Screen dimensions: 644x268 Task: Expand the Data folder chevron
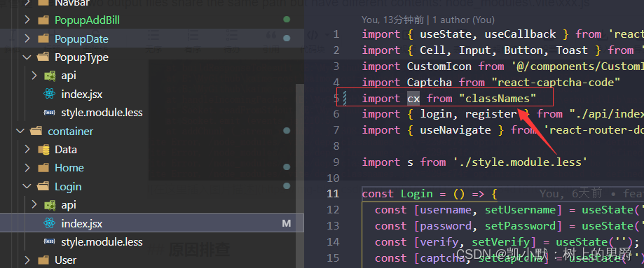pos(27,149)
